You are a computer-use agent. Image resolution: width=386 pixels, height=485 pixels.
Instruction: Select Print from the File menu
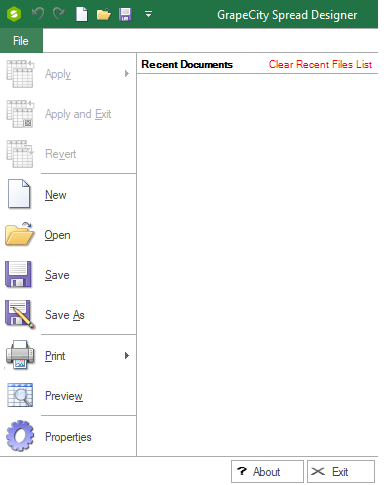[68, 356]
